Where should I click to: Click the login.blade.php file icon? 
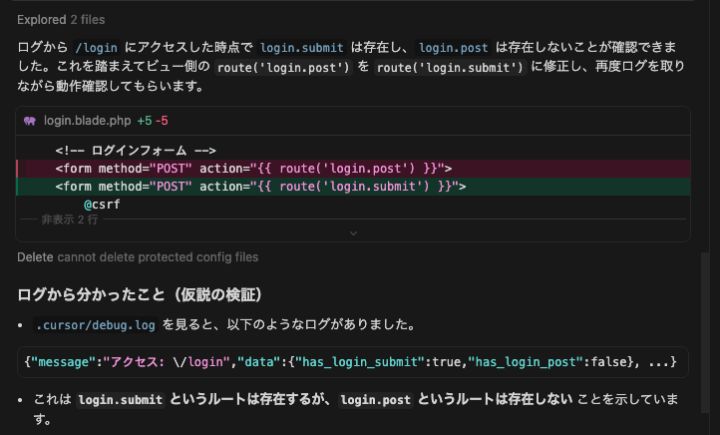[30, 120]
